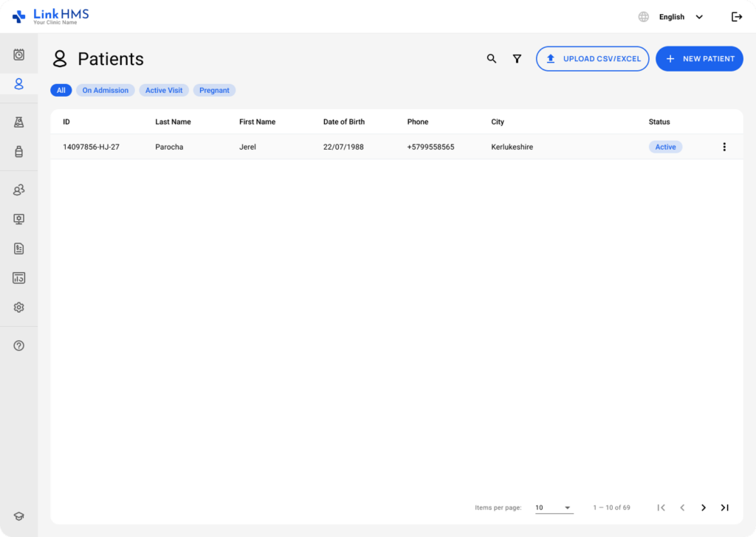756x537 pixels.
Task: Select the On Admission filter chip
Action: pos(105,90)
